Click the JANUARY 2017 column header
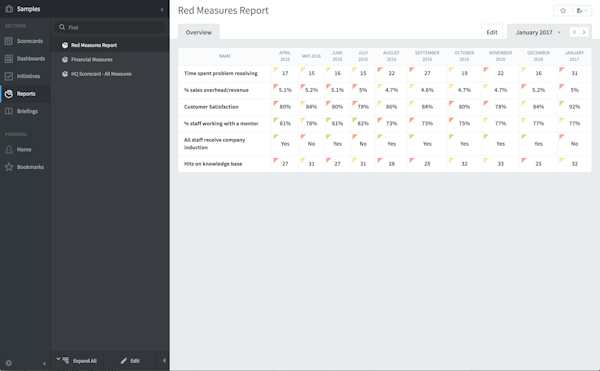 click(x=574, y=56)
